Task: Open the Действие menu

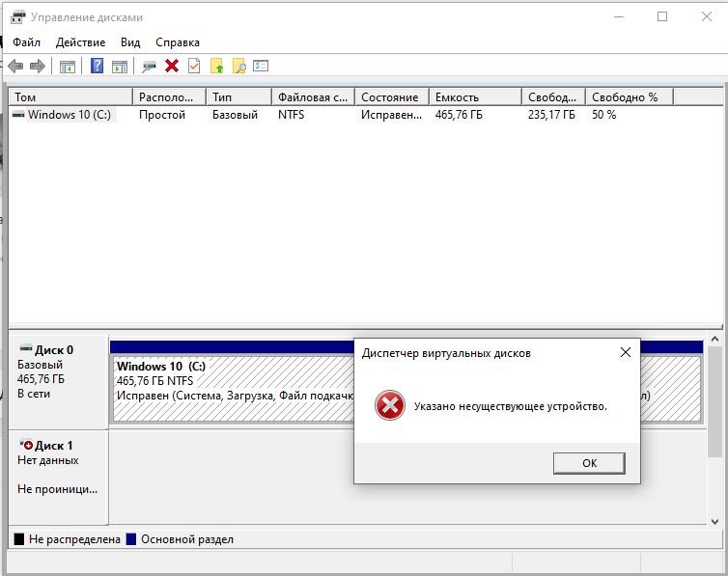Action: [x=80, y=42]
